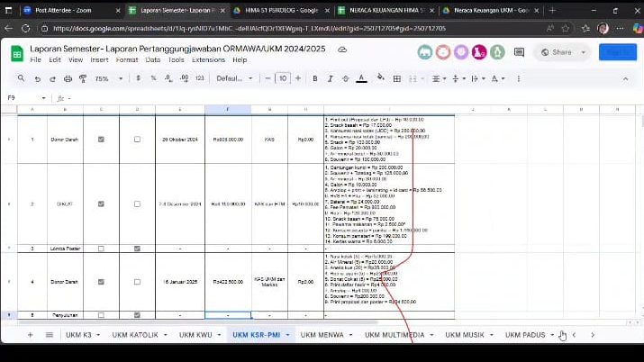This screenshot has width=644, height=362.
Task: Open the Format menu
Action: (126, 59)
